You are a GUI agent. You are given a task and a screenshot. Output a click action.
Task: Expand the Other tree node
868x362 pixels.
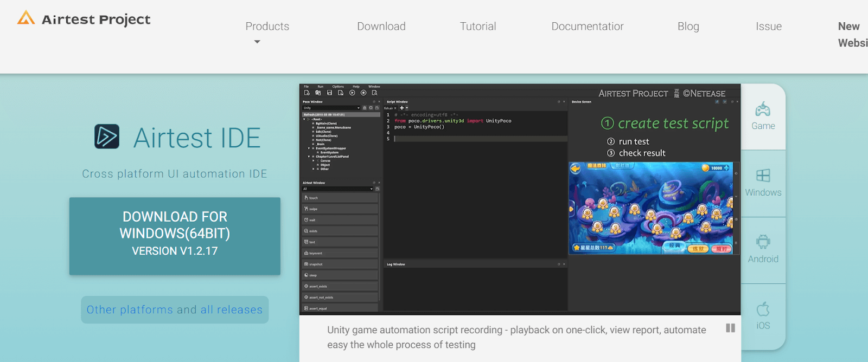tap(313, 169)
